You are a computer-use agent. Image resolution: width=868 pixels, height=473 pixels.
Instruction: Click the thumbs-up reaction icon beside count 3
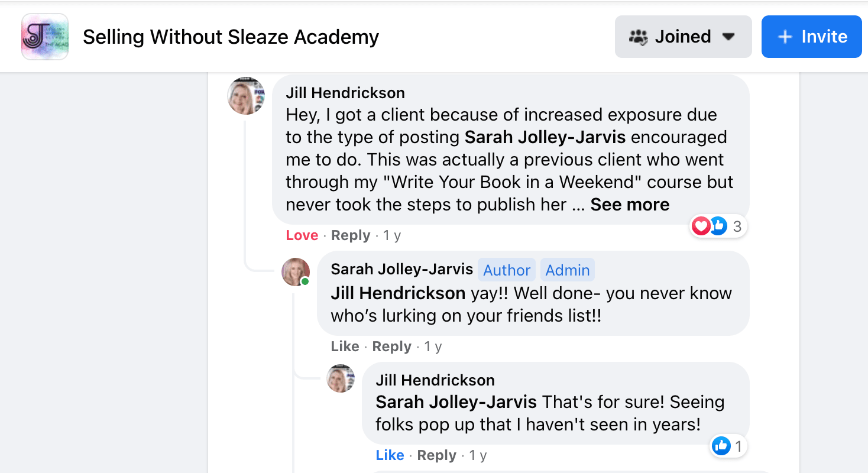click(718, 225)
